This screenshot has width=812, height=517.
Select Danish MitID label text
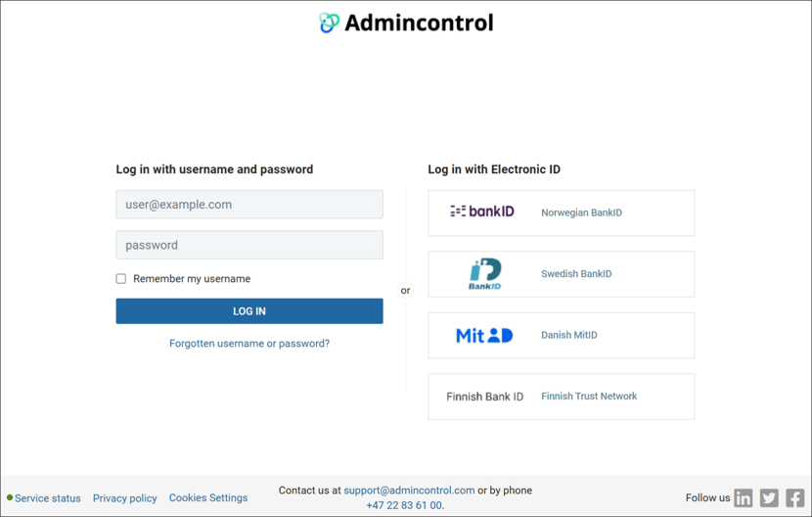click(569, 335)
